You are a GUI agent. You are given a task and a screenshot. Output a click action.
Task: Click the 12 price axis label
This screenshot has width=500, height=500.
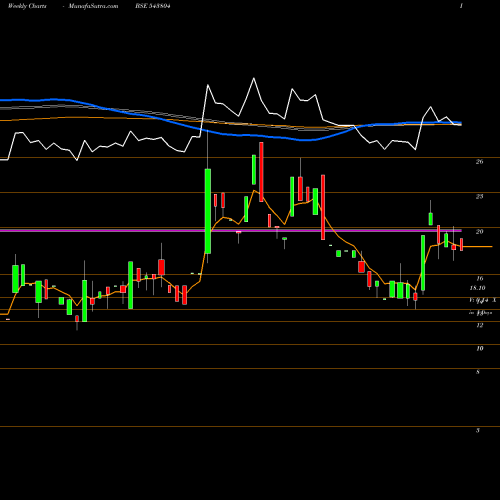pos(479,325)
